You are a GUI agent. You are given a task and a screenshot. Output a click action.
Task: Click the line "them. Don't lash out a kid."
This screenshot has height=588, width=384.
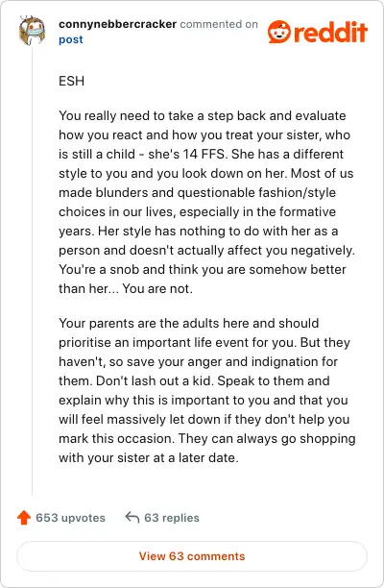[136, 380]
